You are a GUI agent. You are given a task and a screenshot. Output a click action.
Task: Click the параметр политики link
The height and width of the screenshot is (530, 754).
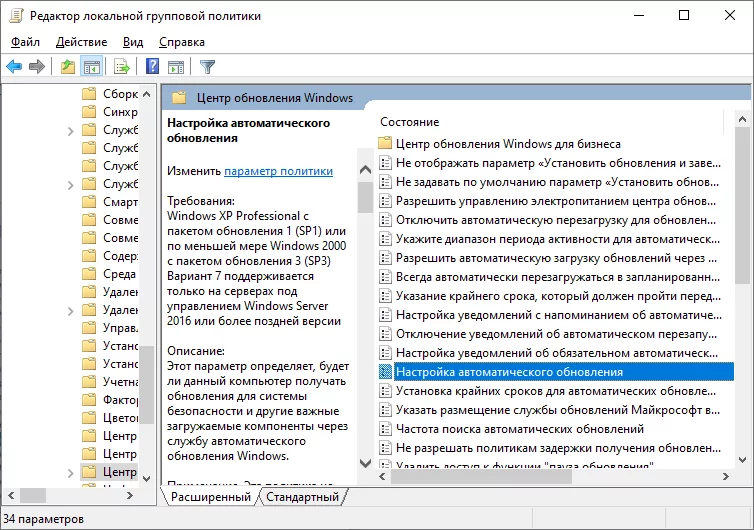pyautogui.click(x=278, y=171)
